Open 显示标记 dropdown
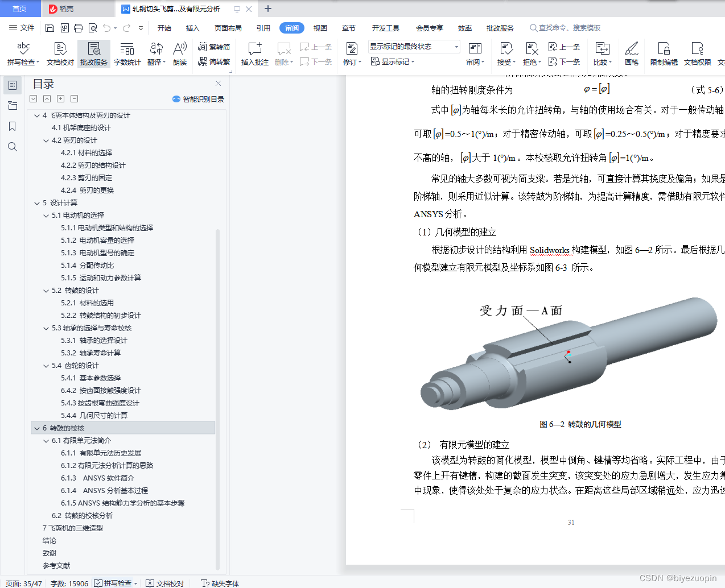 point(393,61)
